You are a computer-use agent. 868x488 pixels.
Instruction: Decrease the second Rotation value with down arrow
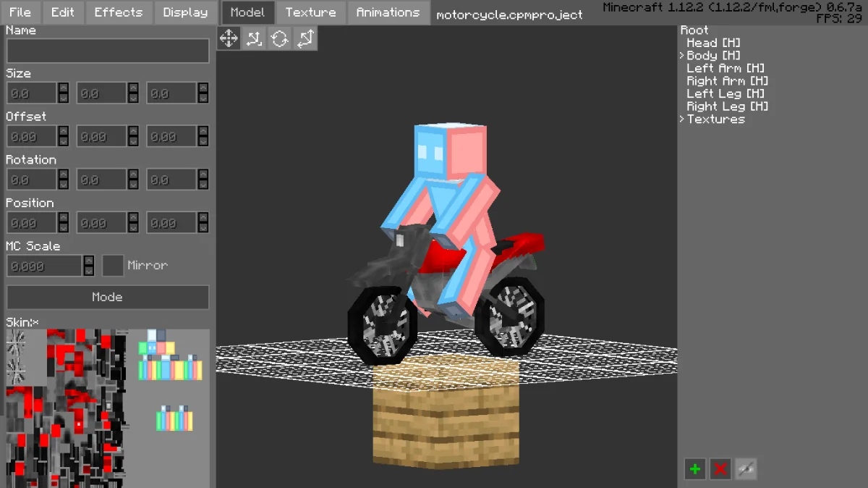pyautogui.click(x=133, y=185)
